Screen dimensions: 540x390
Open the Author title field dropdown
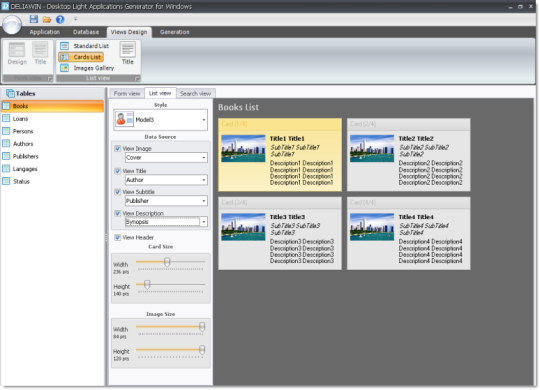[x=166, y=180]
